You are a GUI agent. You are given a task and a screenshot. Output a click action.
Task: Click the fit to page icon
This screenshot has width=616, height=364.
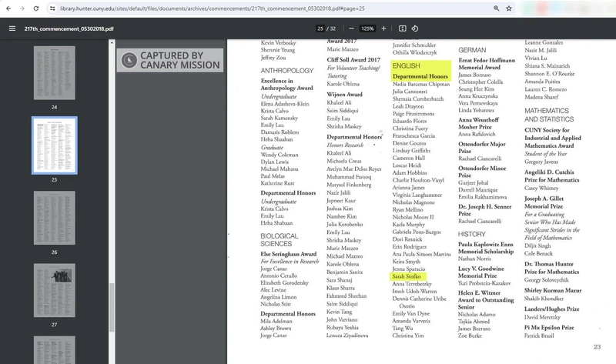(402, 28)
